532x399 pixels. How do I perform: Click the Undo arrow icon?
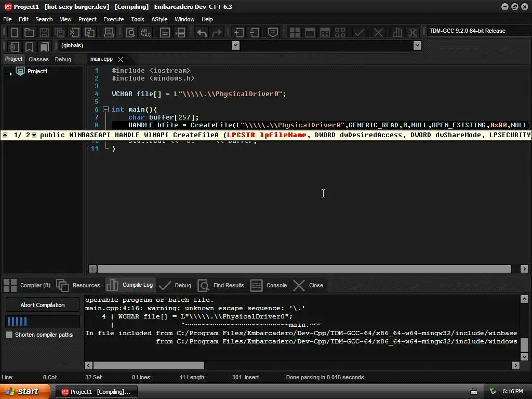[x=202, y=33]
